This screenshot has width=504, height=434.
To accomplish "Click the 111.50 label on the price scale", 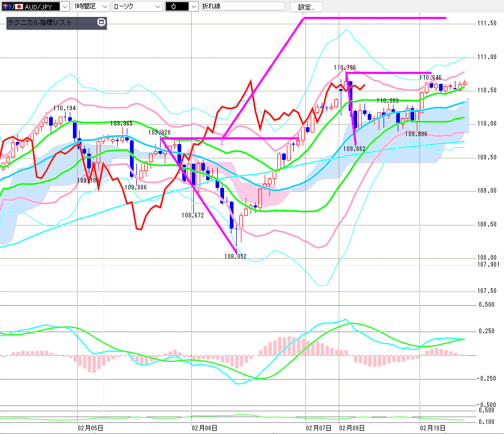I will pos(486,24).
